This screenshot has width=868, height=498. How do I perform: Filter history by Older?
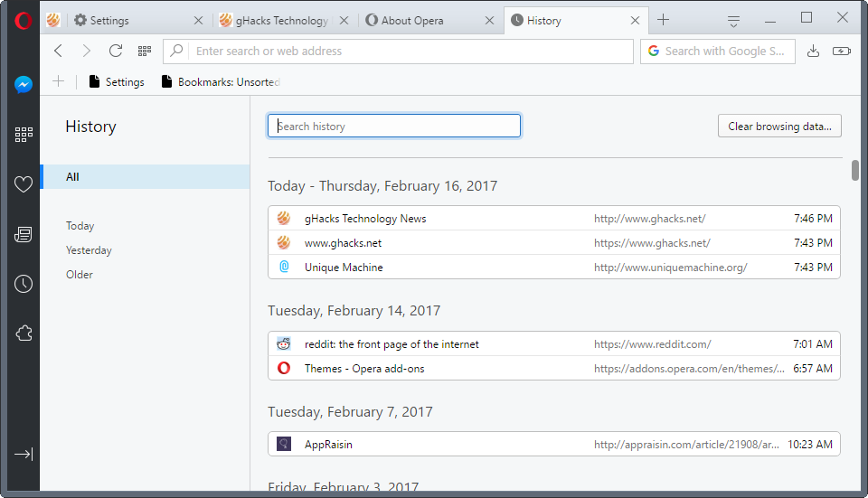(x=80, y=275)
